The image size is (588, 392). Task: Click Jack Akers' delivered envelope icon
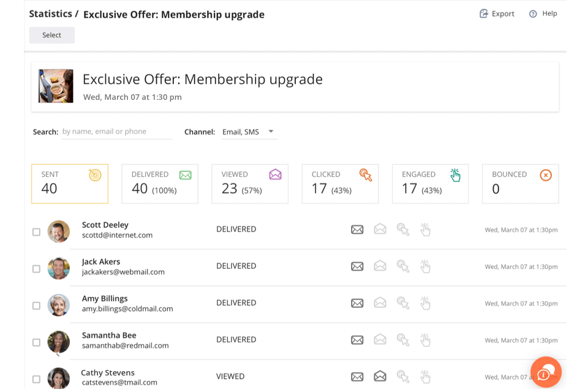(x=357, y=266)
